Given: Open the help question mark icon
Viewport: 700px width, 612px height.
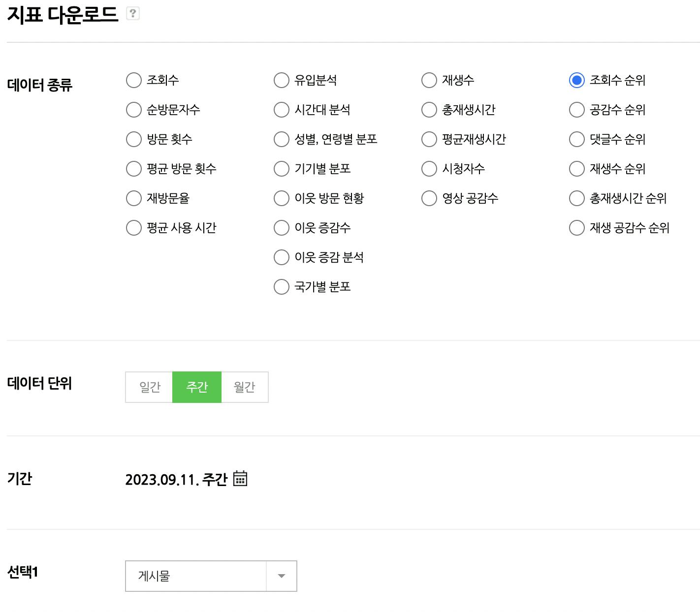Looking at the screenshot, I should click(x=132, y=14).
